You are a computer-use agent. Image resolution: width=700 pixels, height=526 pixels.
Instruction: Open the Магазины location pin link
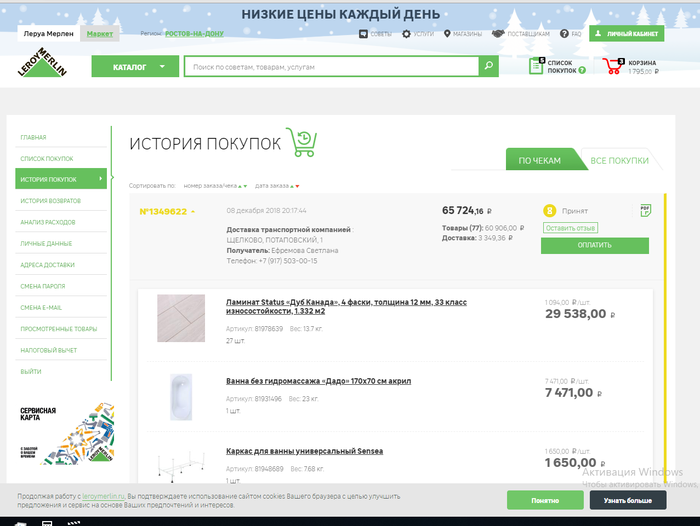click(447, 34)
